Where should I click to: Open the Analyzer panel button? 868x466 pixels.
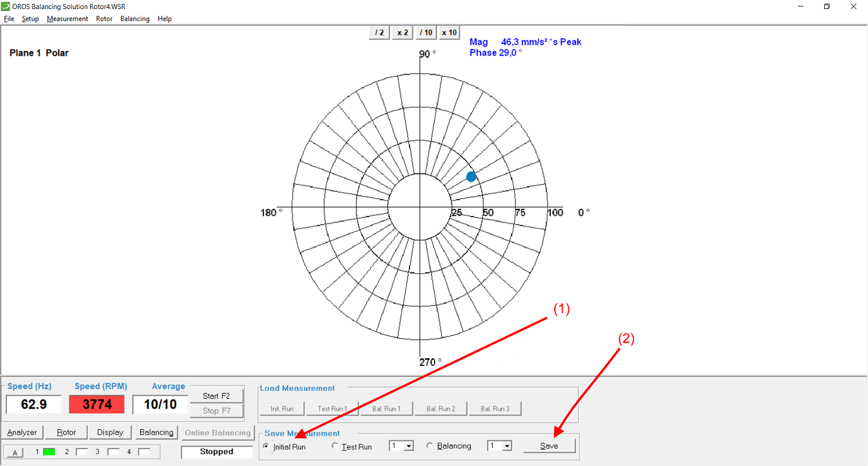tap(23, 432)
